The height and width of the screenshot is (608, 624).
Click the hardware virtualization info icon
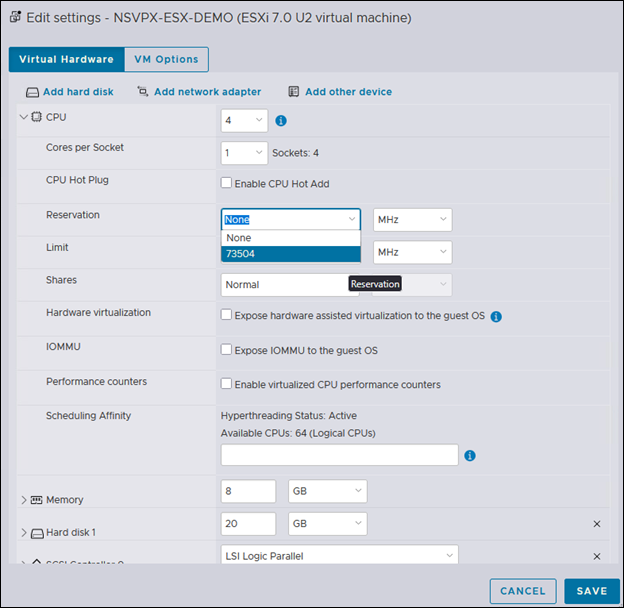(496, 316)
